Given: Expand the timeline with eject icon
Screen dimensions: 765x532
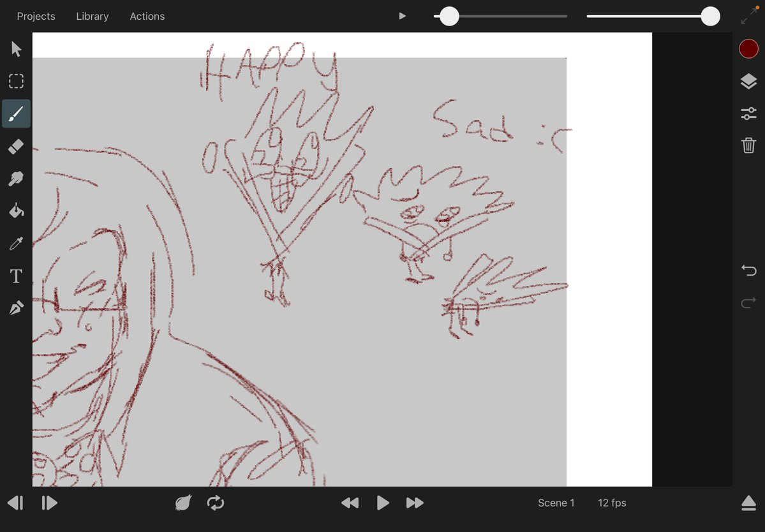Looking at the screenshot, I should pos(748,503).
